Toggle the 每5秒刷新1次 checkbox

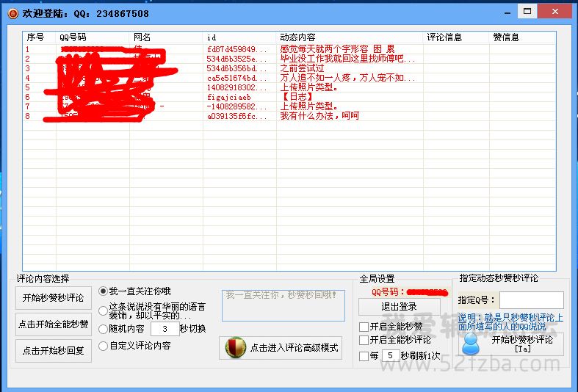coord(364,355)
